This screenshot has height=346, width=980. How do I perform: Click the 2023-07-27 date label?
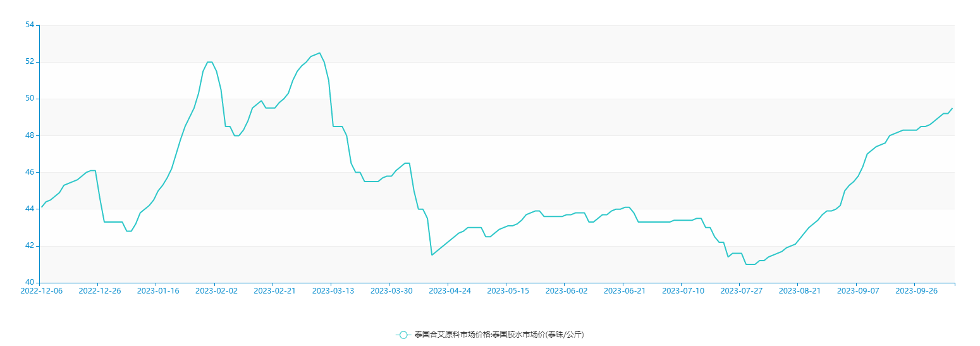tap(742, 291)
